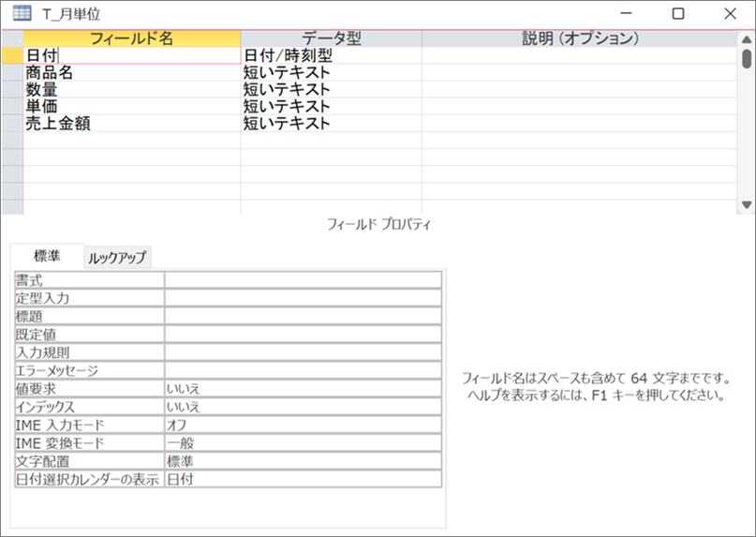Click the IME 変換モード value 一般
The height and width of the screenshot is (537, 756).
point(304,443)
